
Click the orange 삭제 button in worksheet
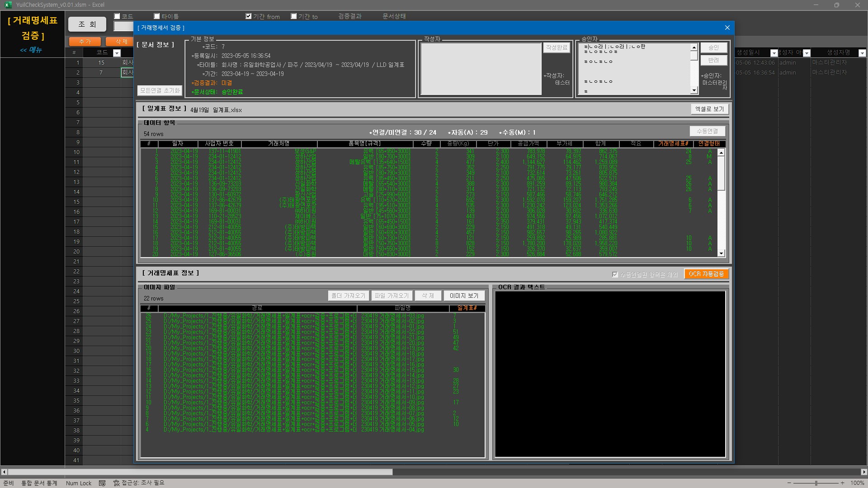120,42
